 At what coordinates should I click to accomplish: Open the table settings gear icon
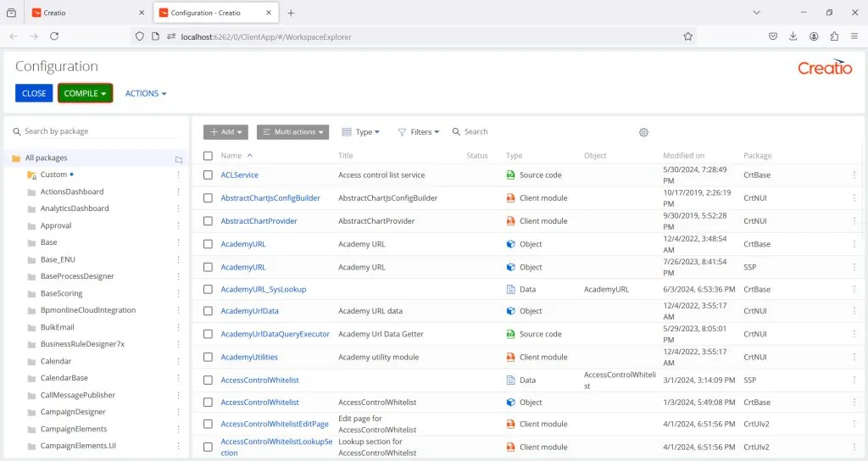[x=643, y=132]
